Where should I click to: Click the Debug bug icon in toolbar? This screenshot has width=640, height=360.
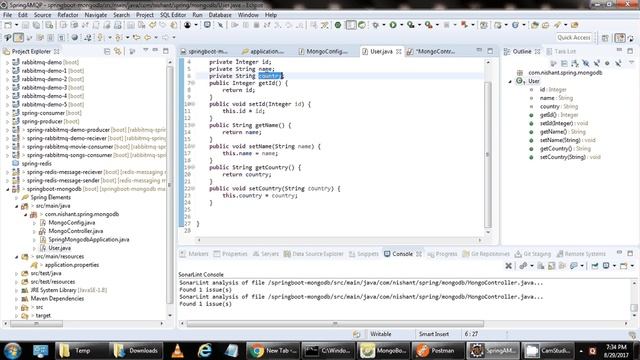(376, 25)
